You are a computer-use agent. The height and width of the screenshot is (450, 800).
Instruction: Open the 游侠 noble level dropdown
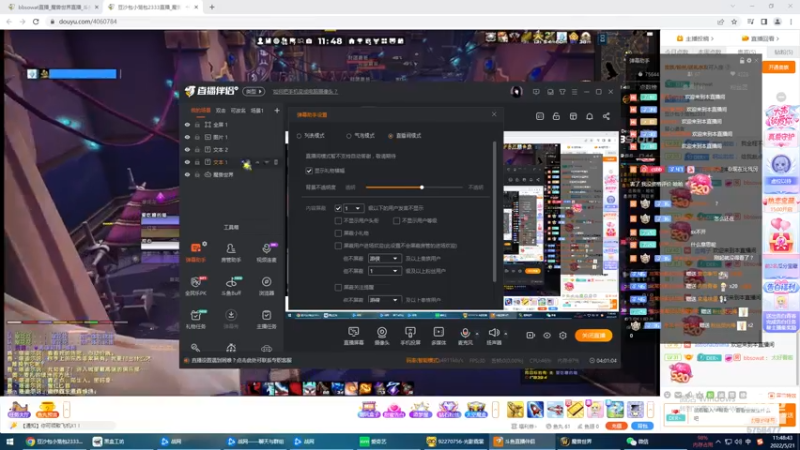coord(384,259)
